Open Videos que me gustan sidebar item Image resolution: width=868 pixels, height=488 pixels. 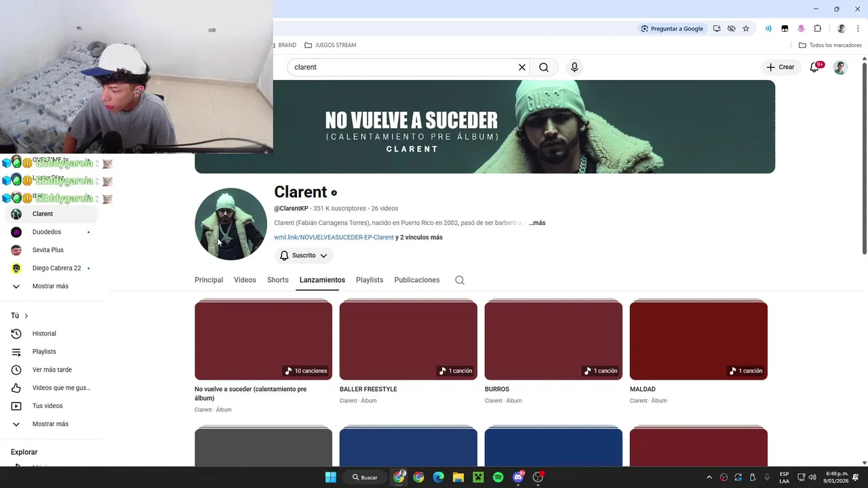(53, 388)
